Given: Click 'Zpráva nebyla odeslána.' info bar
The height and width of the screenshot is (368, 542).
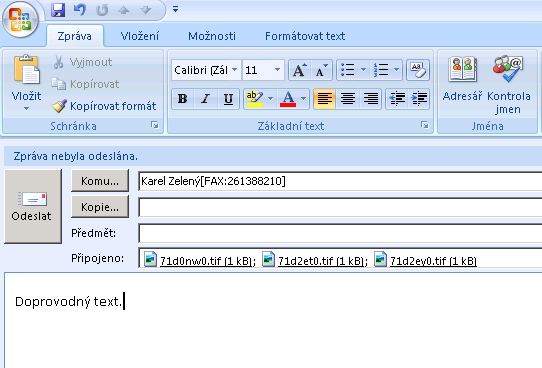Looking at the screenshot, I should click(x=273, y=156).
